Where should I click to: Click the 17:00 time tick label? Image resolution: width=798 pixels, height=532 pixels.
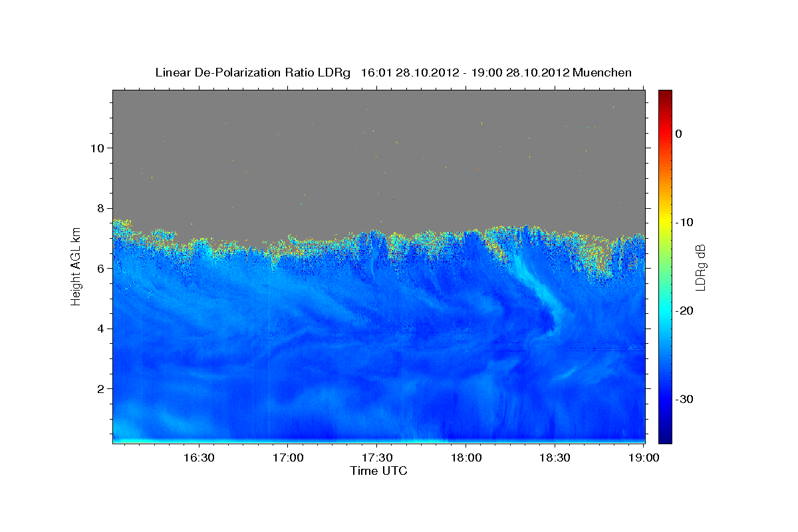(287, 458)
